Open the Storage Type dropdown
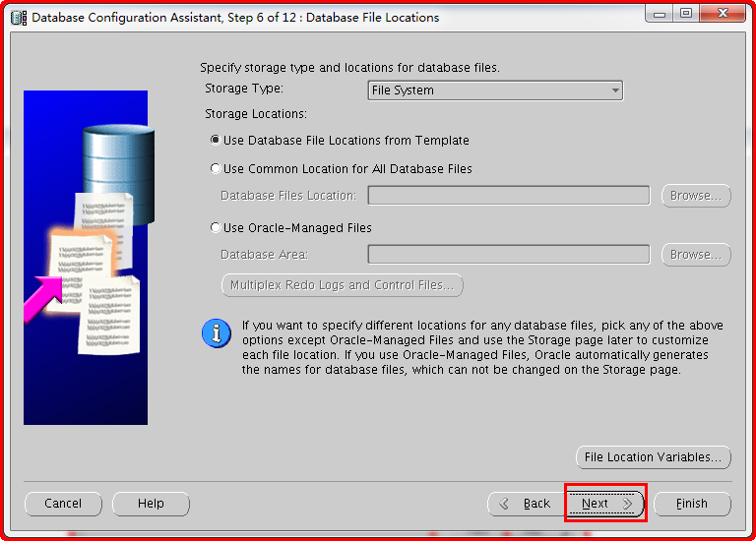Image resolution: width=756 pixels, height=541 pixels. point(495,90)
